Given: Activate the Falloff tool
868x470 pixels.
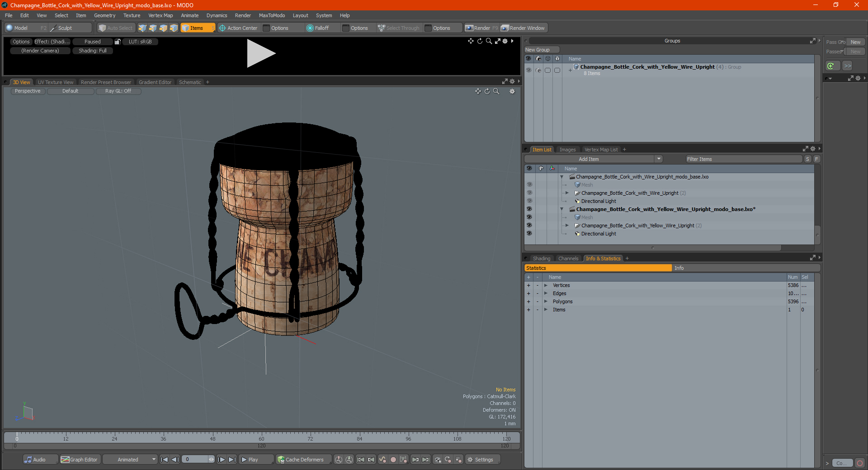Looking at the screenshot, I should [x=318, y=28].
